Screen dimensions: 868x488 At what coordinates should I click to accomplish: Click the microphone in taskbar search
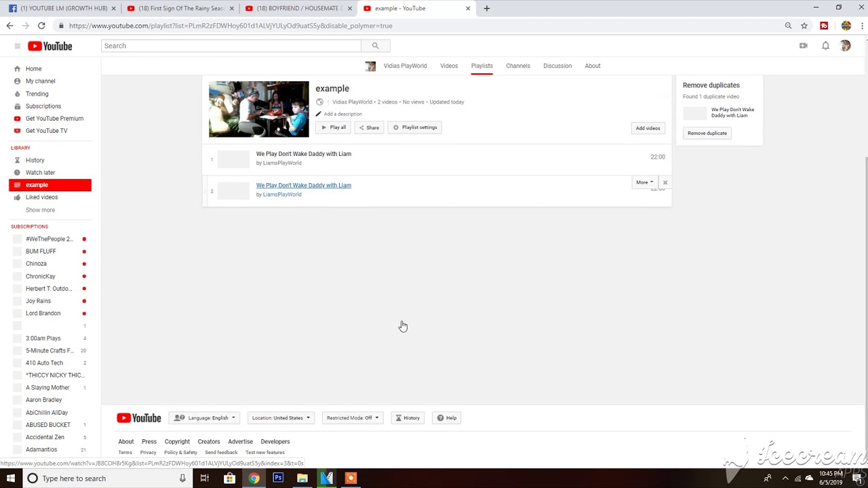pyautogui.click(x=182, y=479)
